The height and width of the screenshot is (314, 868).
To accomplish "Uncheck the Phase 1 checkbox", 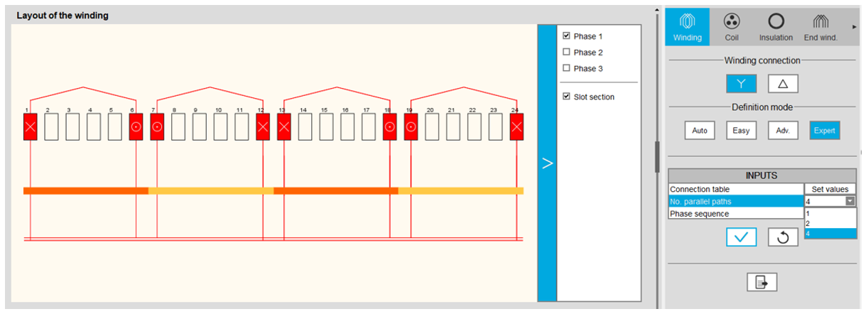I will 566,36.
